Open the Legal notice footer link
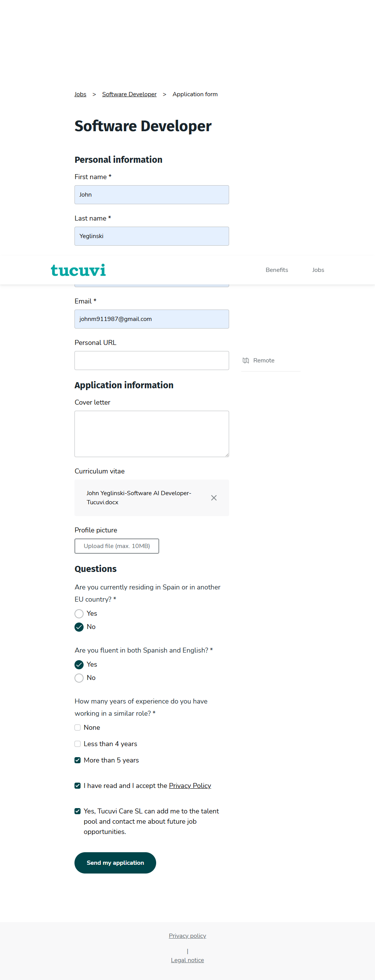Image resolution: width=375 pixels, height=980 pixels. [187, 960]
